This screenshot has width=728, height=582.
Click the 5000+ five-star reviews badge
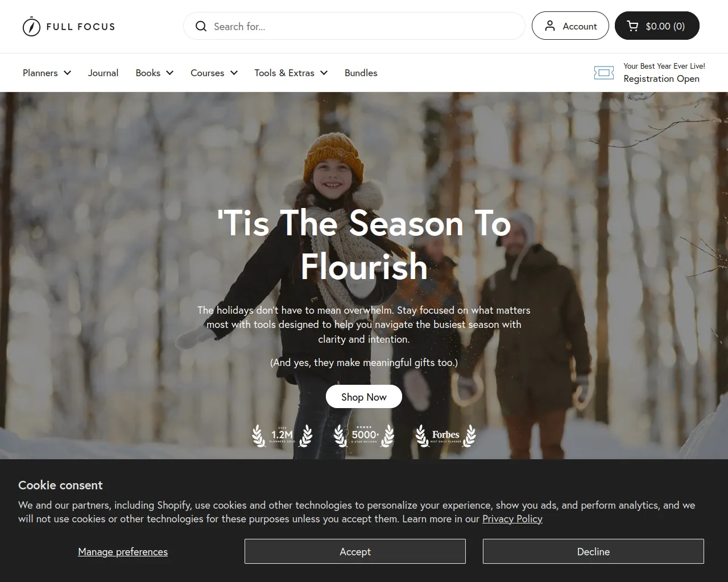click(364, 436)
